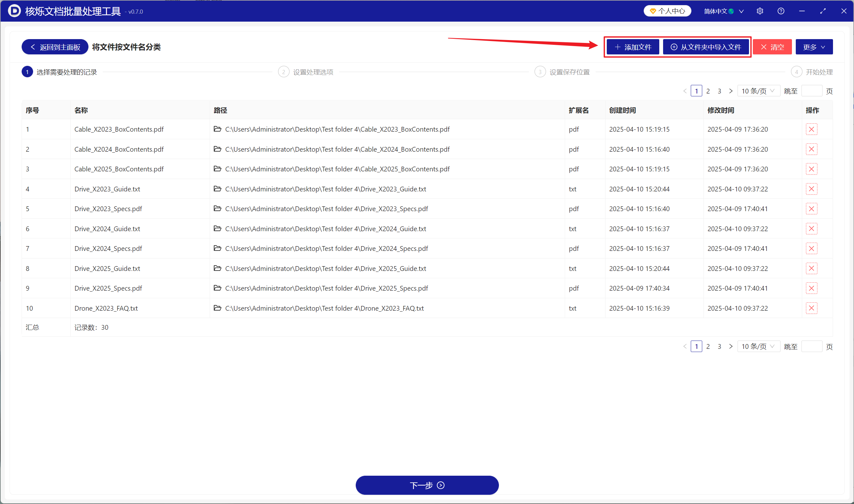Open the help question mark icon
854x504 pixels.
(x=781, y=11)
